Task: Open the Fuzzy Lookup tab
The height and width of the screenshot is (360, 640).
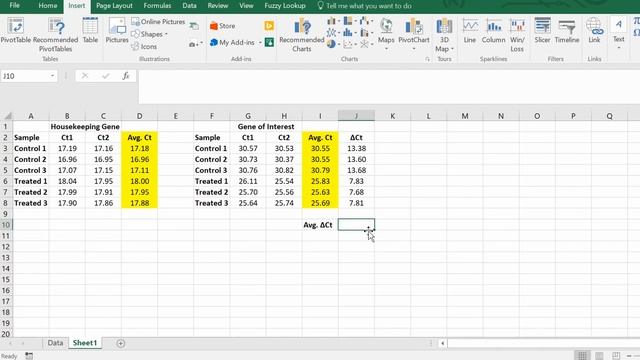Action: pyautogui.click(x=285, y=6)
